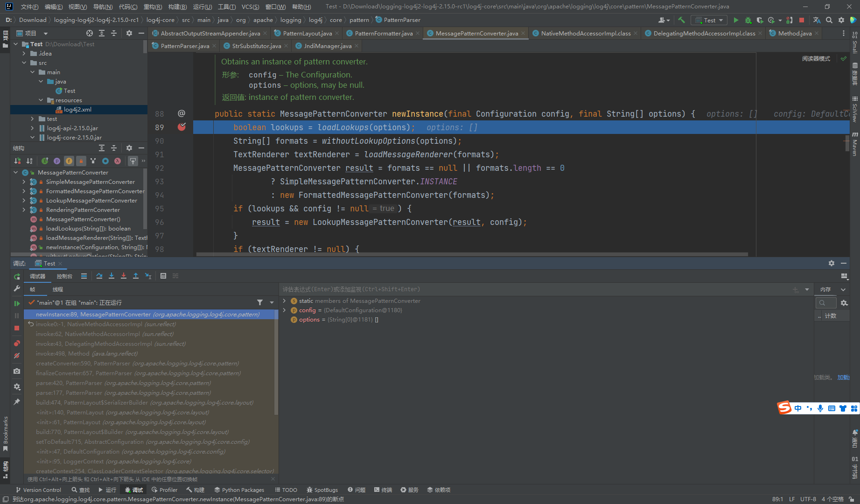
Task: Toggle Show non-public lock icon in Structure
Action: [x=81, y=161]
